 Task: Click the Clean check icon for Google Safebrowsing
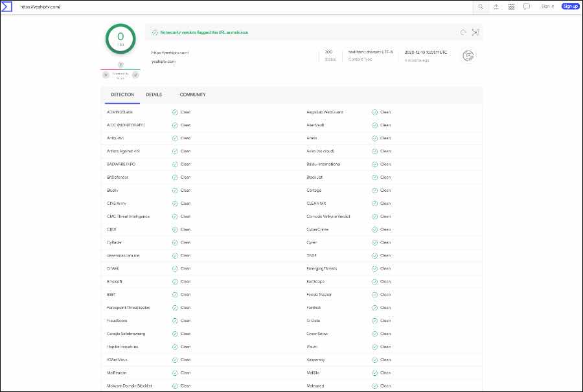175,334
